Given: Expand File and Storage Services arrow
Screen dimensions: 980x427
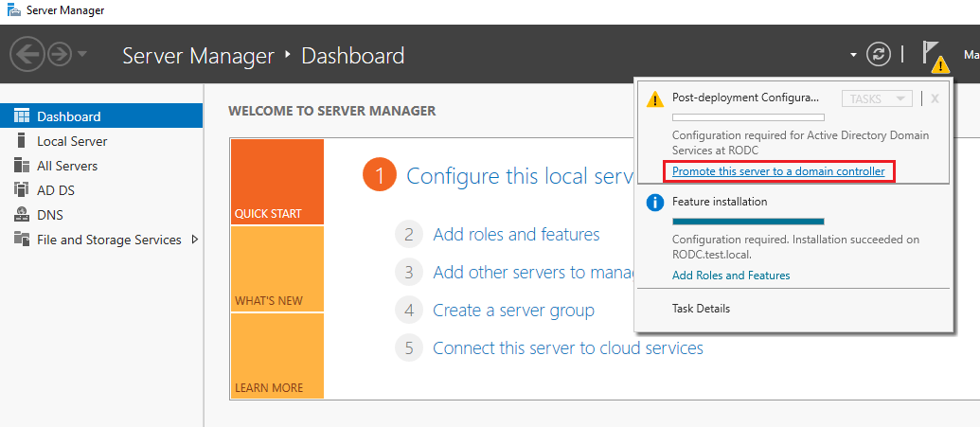Looking at the screenshot, I should pyautogui.click(x=195, y=240).
